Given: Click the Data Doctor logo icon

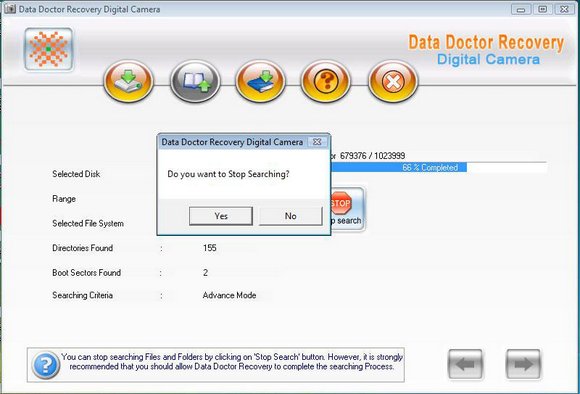Looking at the screenshot, I should tap(48, 49).
